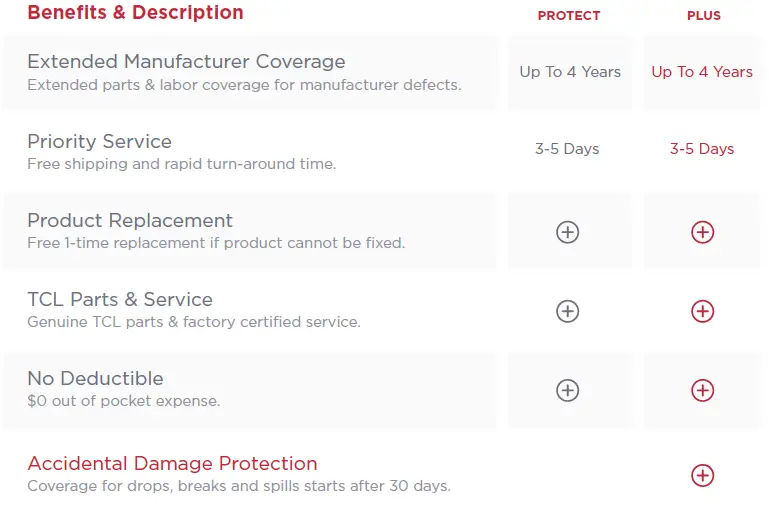
Task: Click Plus plan icon for TCL Parts & Service
Action: (x=703, y=311)
